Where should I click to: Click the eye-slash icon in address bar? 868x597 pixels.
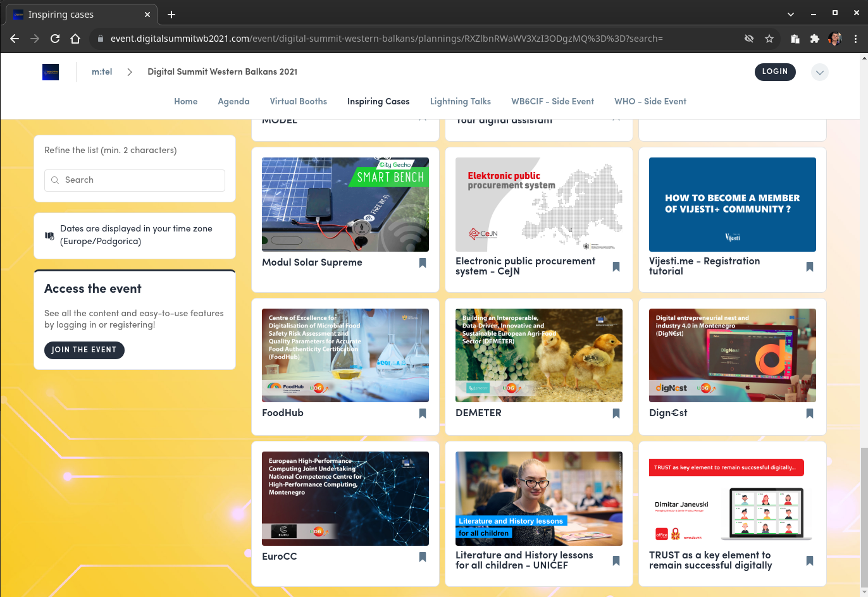coord(749,39)
